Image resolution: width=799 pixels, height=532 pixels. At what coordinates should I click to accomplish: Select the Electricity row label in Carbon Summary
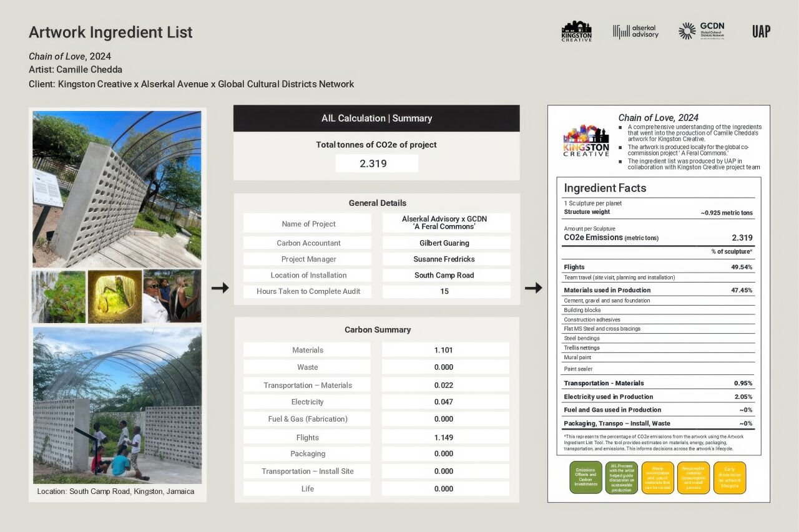pos(307,402)
